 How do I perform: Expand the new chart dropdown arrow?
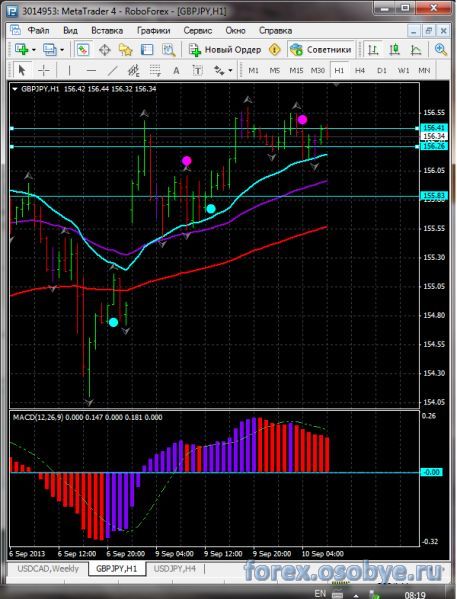pos(34,50)
